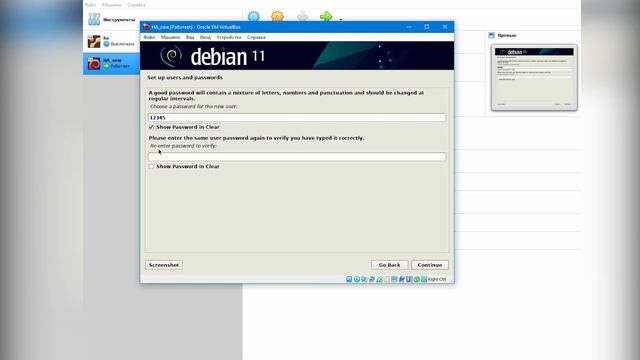
Task: Select the powered-off VM above the running one
Action: coord(111,41)
